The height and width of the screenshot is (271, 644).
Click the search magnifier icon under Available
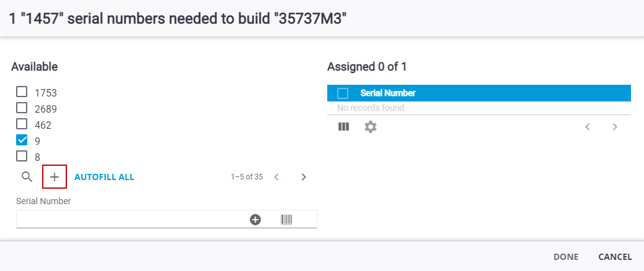27,177
